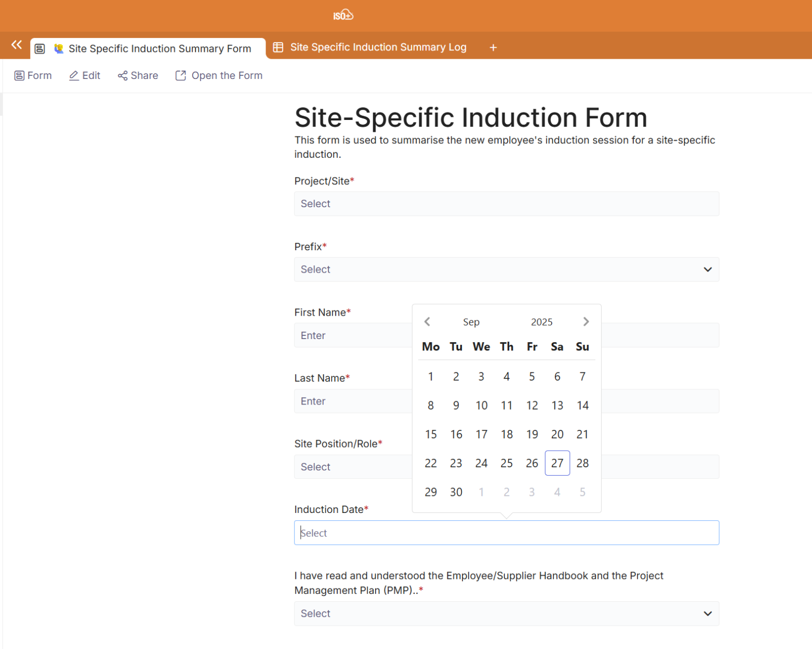Open the Form view button
Image resolution: width=812 pixels, height=649 pixels.
[33, 76]
